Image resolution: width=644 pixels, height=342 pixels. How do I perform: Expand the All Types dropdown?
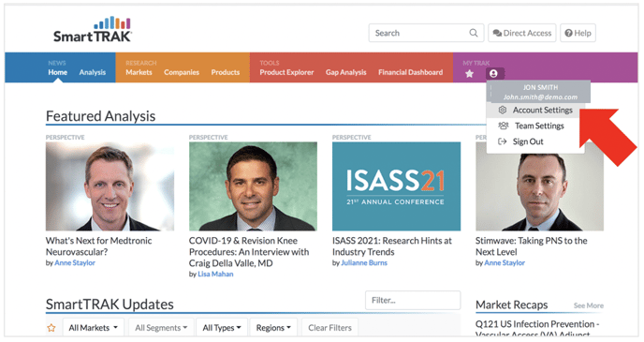coord(222,328)
